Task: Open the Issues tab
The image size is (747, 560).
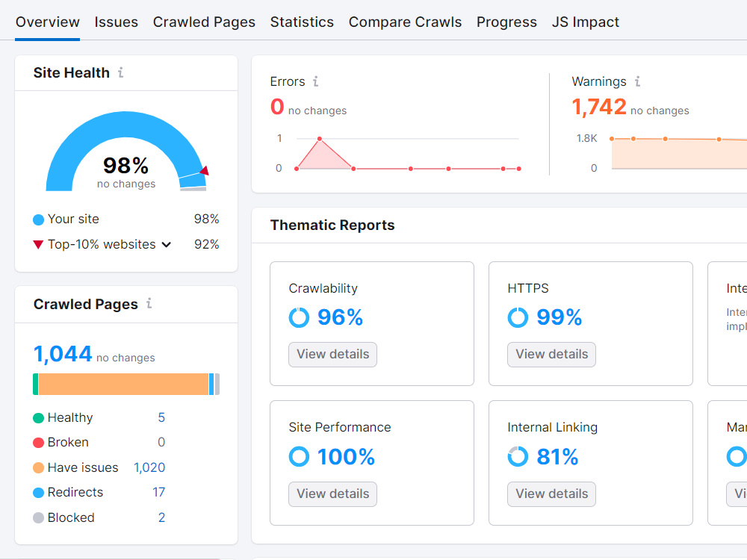Action: click(x=116, y=22)
